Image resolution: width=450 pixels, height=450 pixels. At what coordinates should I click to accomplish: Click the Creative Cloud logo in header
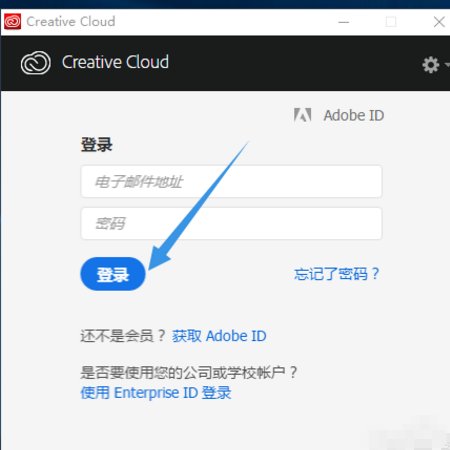coord(36,63)
